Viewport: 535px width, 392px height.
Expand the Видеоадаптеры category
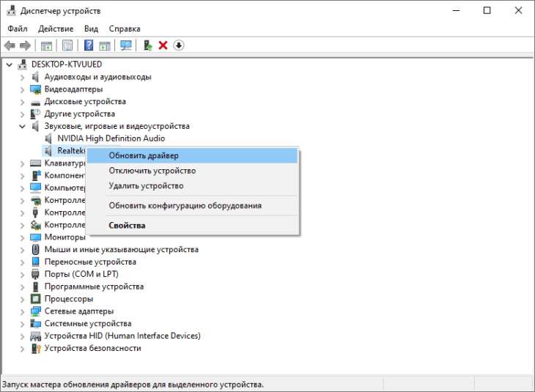click(x=22, y=89)
